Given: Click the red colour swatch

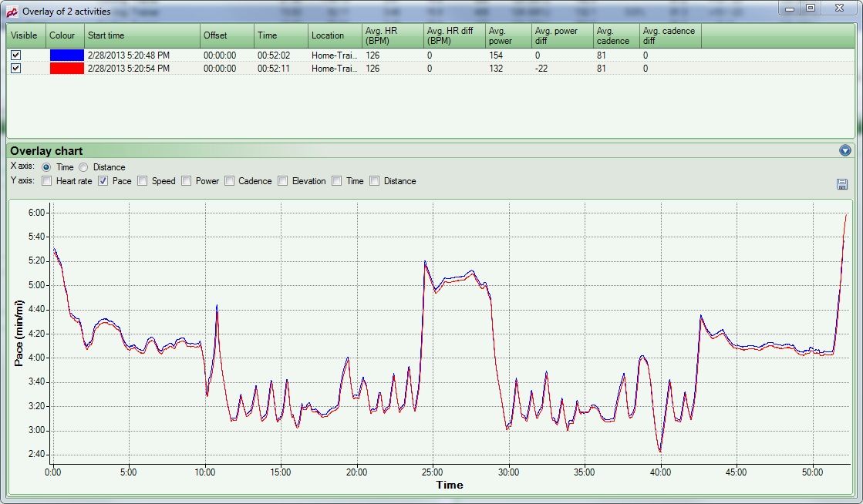Looking at the screenshot, I should tap(66, 69).
